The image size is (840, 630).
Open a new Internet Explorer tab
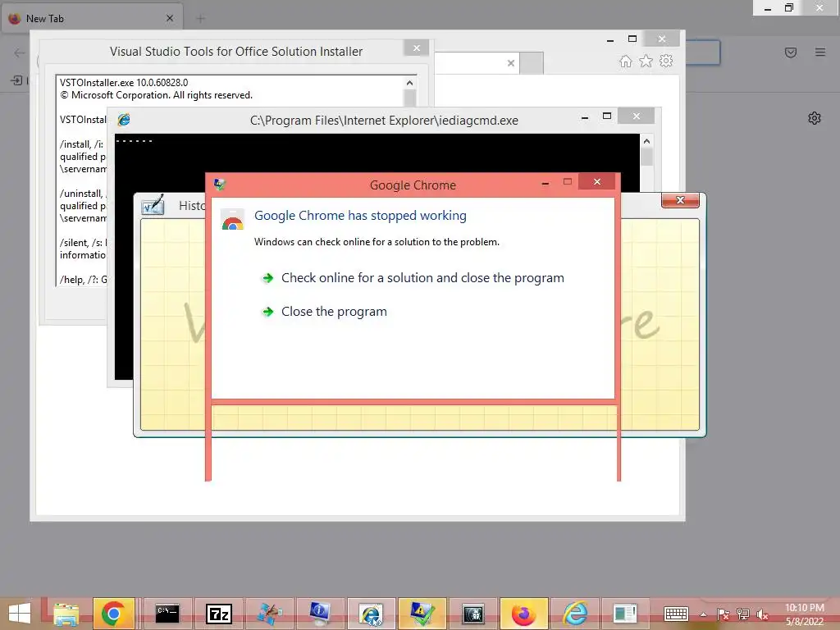(x=532, y=63)
